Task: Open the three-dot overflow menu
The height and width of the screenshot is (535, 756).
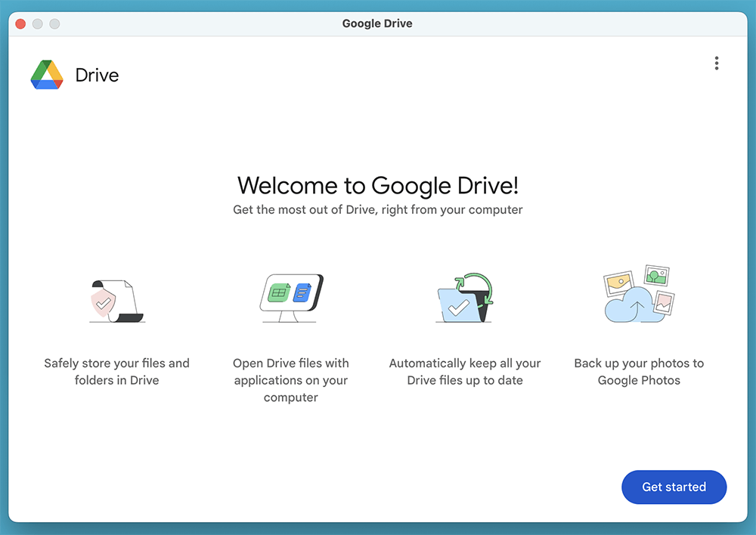Action: tap(717, 63)
